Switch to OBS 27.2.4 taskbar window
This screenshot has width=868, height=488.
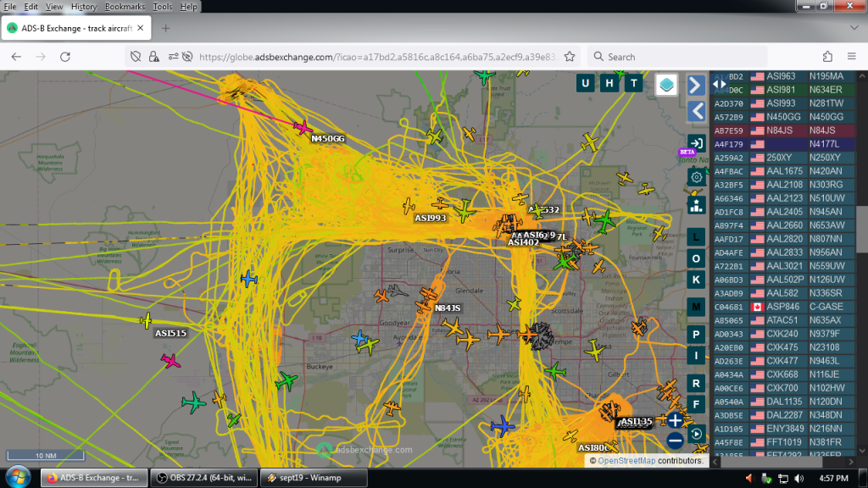(203, 478)
